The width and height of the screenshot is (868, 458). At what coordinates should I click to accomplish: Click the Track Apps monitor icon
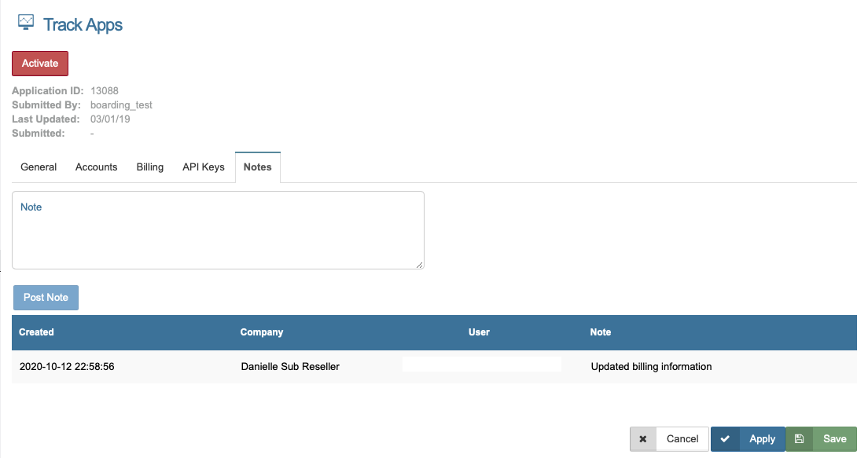(x=26, y=23)
